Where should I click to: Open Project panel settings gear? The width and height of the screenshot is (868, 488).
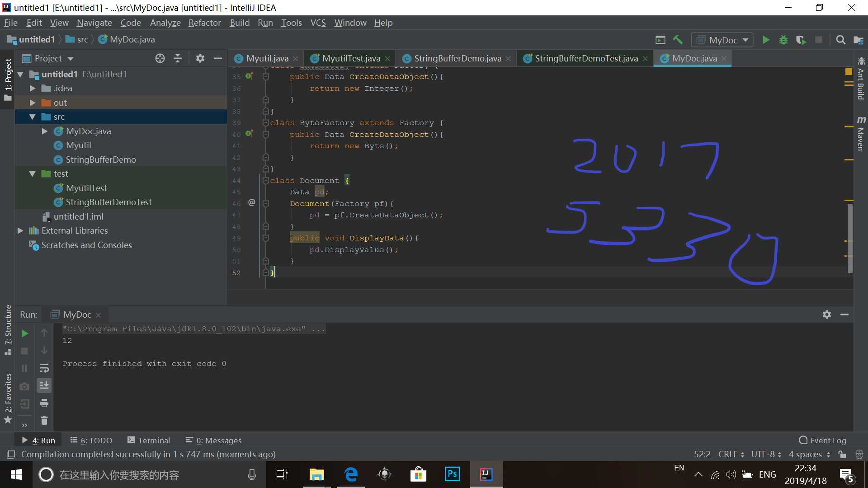click(200, 58)
